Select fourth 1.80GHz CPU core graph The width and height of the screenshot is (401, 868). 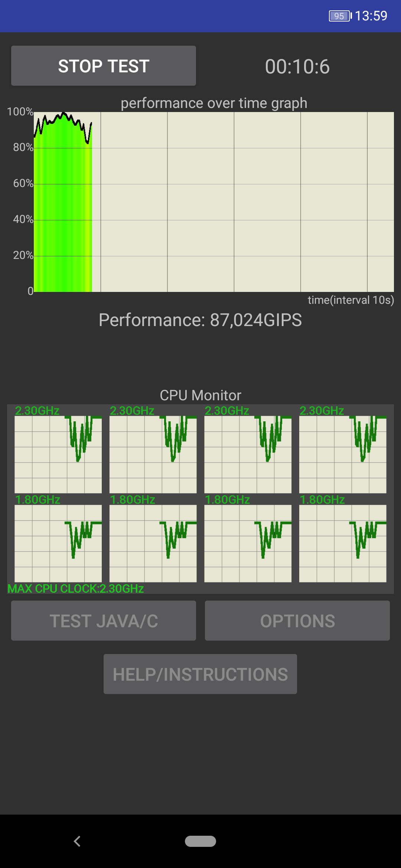pos(343,543)
